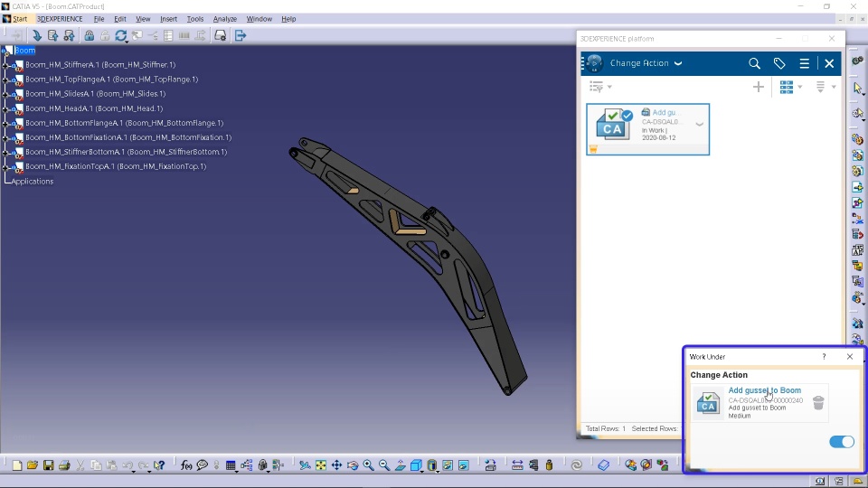Image resolution: width=868 pixels, height=488 pixels.
Task: Expand the Boom_HM_HeadA.1 tree node
Action: (5, 109)
